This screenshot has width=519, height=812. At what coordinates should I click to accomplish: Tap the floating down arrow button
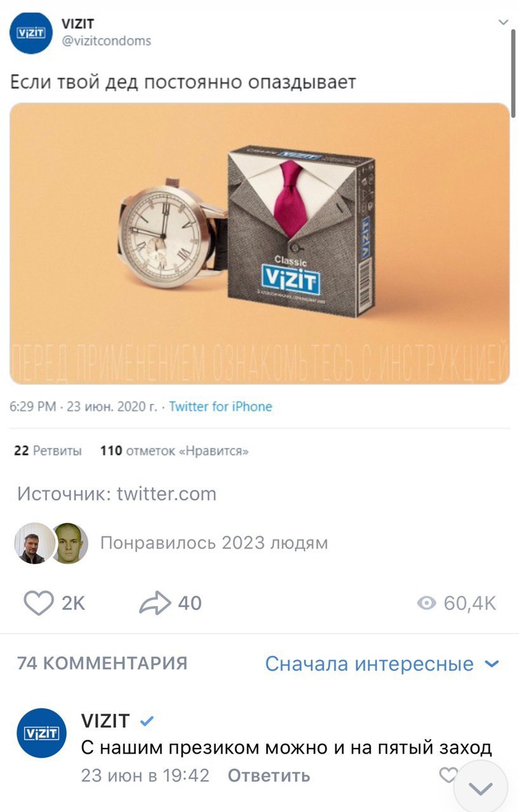click(x=481, y=788)
